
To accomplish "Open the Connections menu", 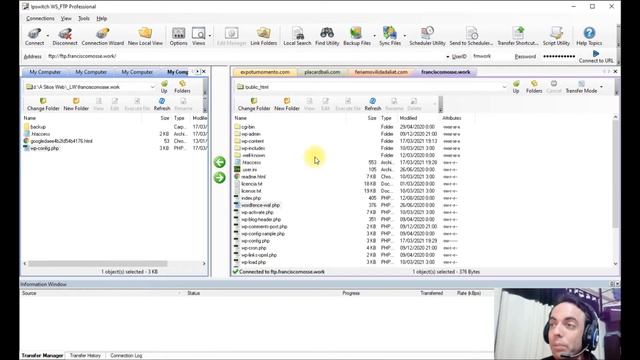I will pyautogui.click(x=40, y=18).
